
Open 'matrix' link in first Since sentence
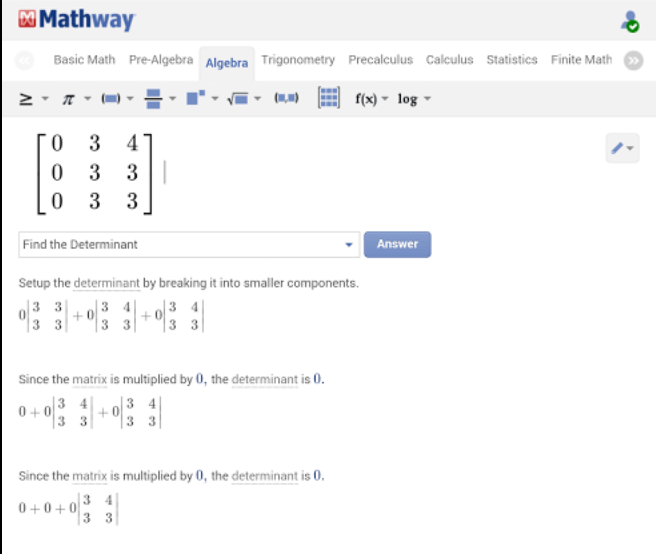(x=90, y=380)
